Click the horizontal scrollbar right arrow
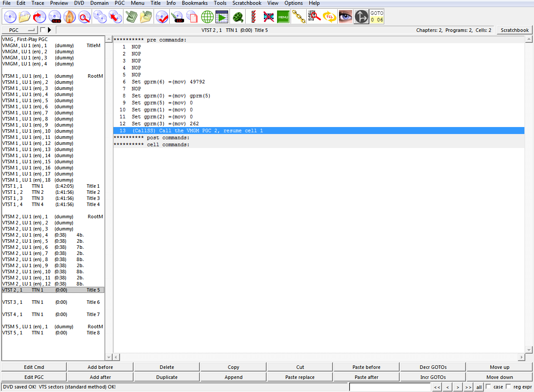 pyautogui.click(x=521, y=357)
